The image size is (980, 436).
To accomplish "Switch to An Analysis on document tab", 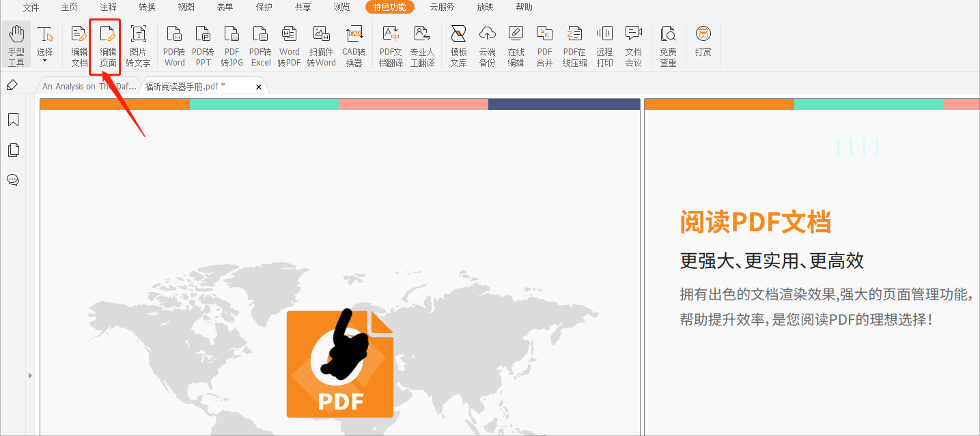I will (x=89, y=87).
